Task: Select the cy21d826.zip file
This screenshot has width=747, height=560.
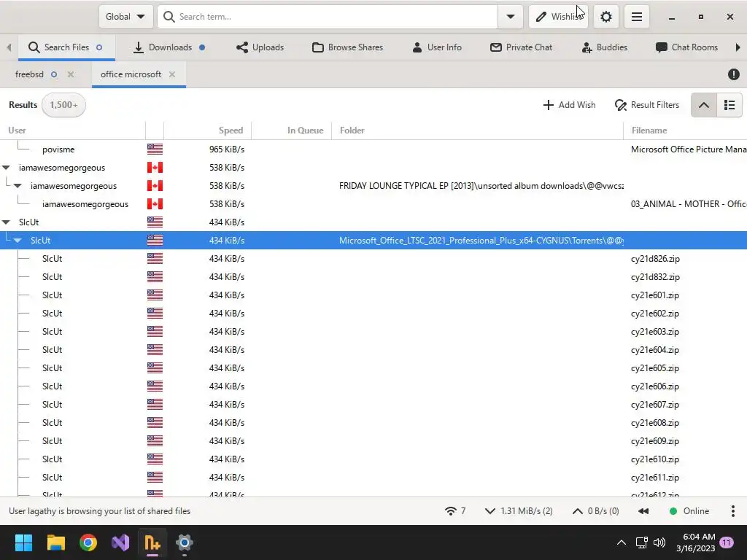Action: click(373, 259)
